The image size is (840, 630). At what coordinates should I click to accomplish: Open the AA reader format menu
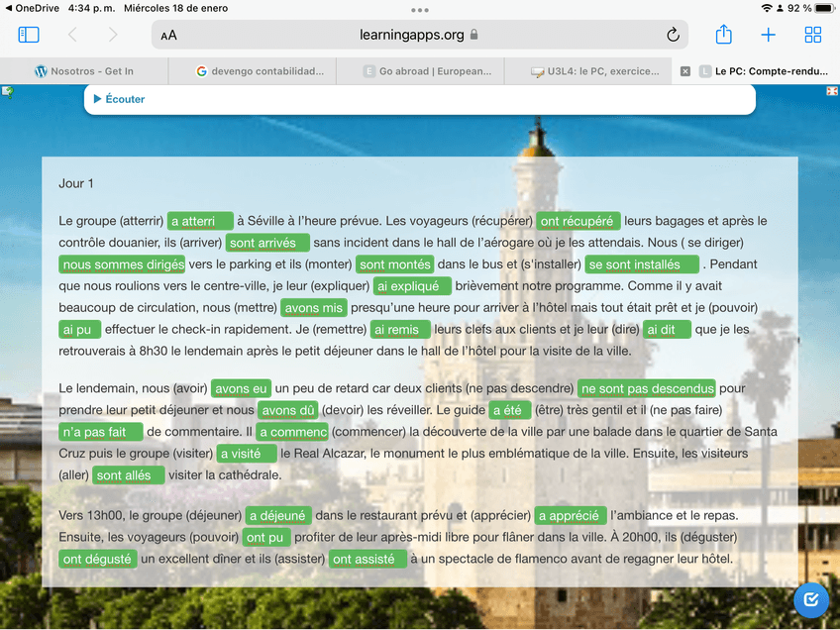tap(169, 35)
